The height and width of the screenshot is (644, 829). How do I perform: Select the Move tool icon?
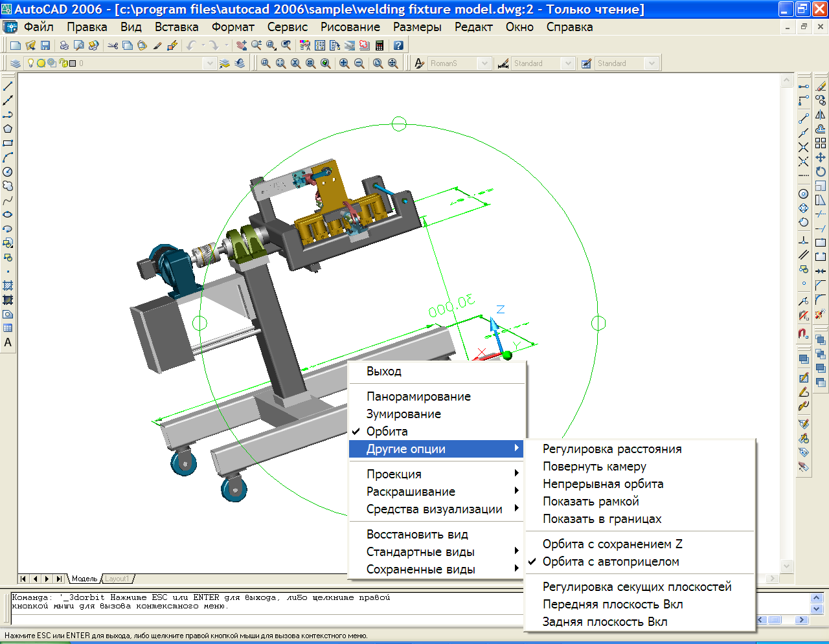coord(821,157)
